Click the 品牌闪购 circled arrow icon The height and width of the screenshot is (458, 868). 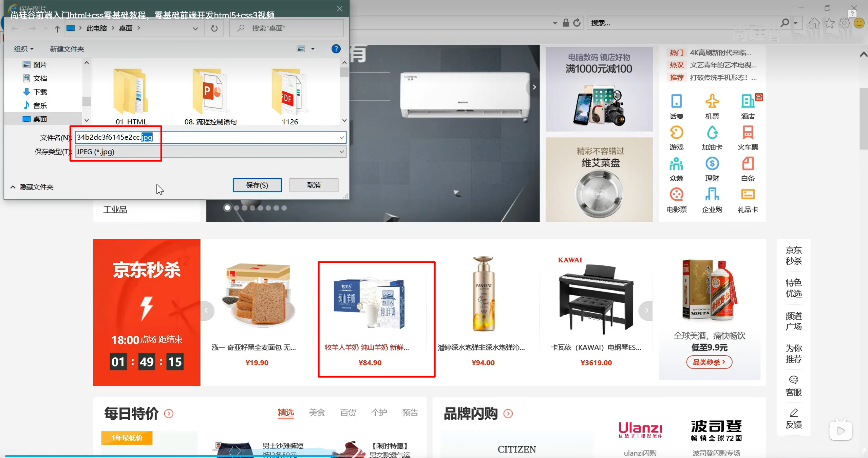pos(508,414)
